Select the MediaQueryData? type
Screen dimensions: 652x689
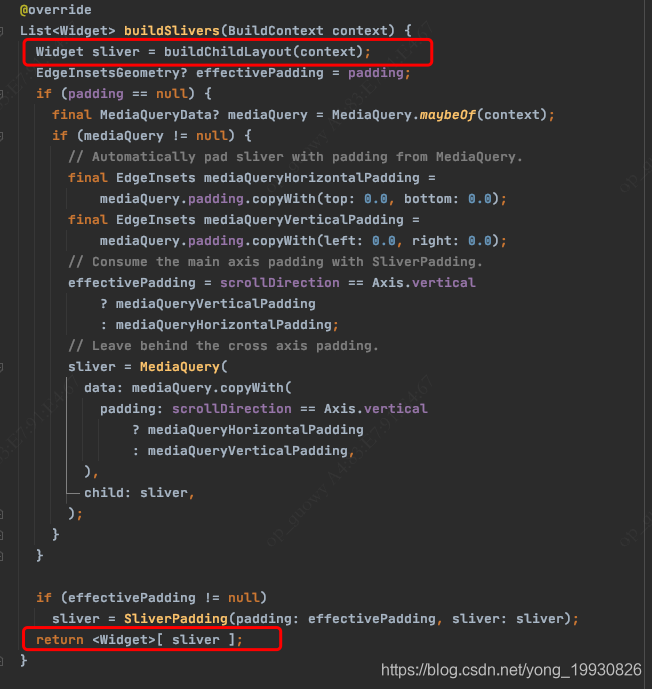click(x=159, y=115)
